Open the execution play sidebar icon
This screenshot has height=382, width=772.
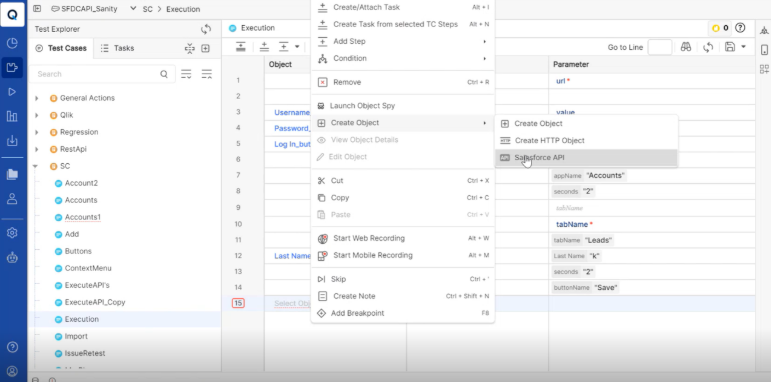[x=12, y=92]
